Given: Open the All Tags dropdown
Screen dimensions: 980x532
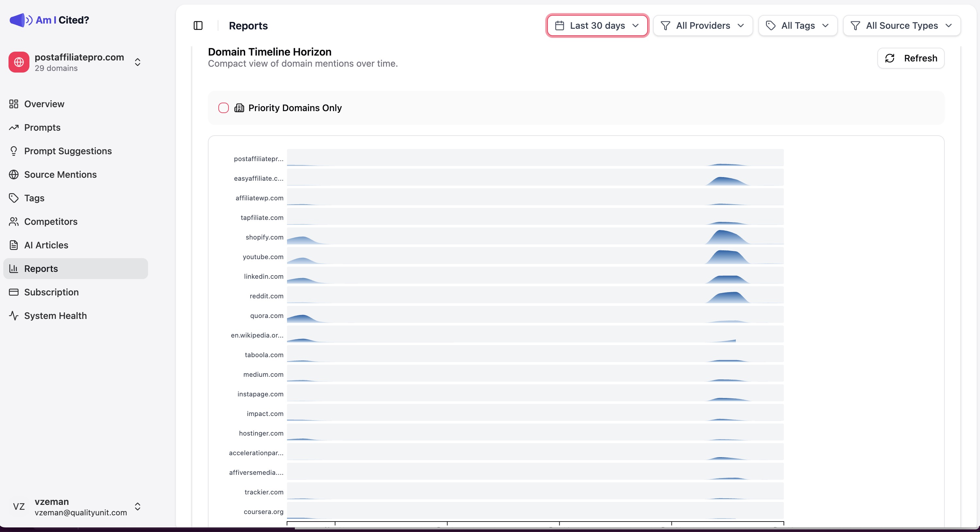Looking at the screenshot, I should (x=797, y=25).
